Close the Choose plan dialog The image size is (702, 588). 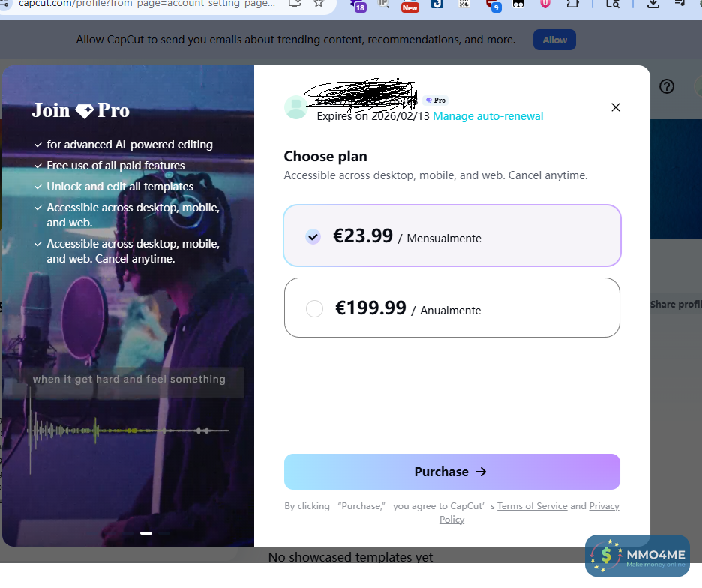tap(616, 107)
